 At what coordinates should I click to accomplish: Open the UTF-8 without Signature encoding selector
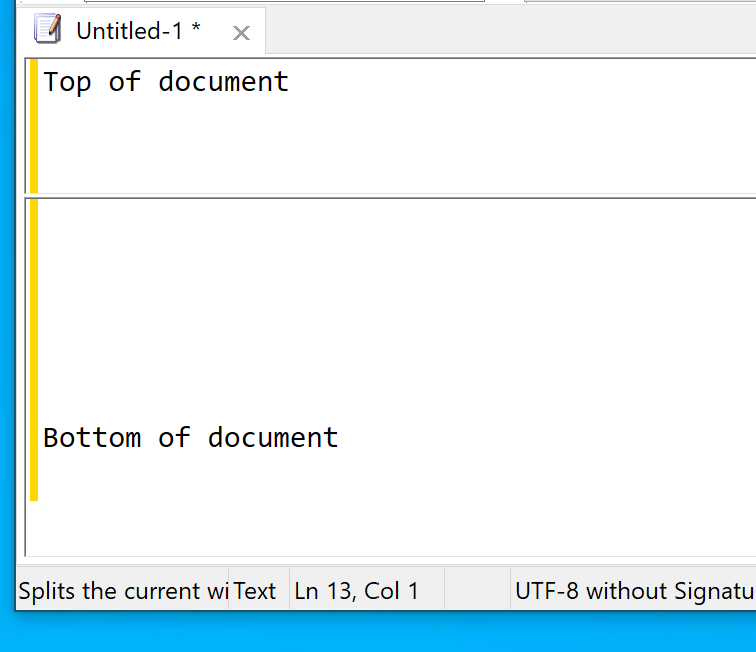pos(634,591)
